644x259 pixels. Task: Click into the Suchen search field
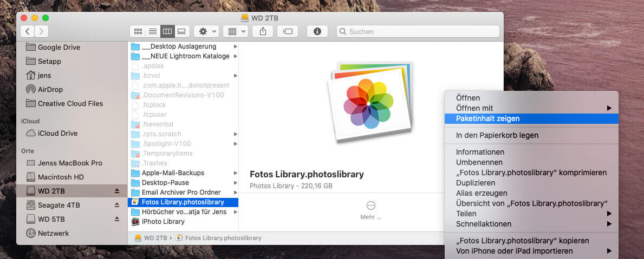418,31
